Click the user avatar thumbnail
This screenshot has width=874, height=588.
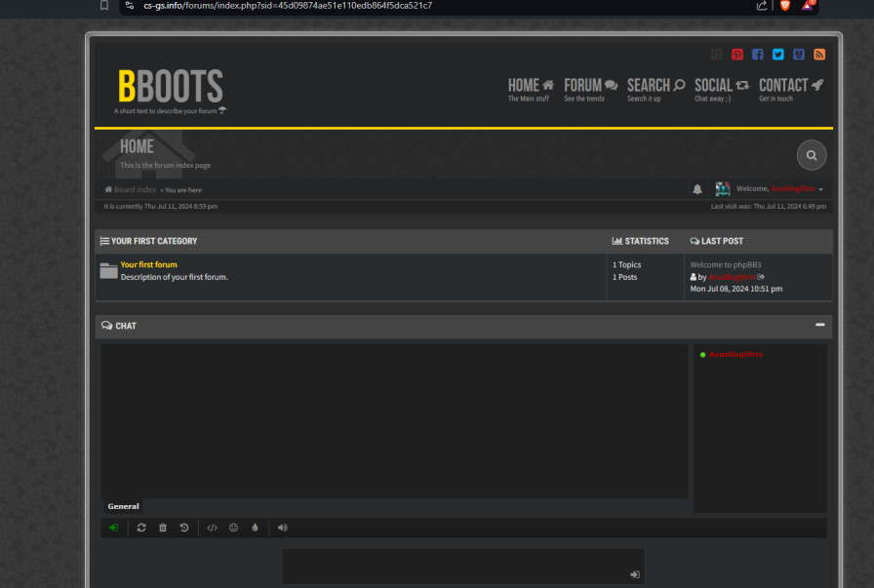(723, 189)
